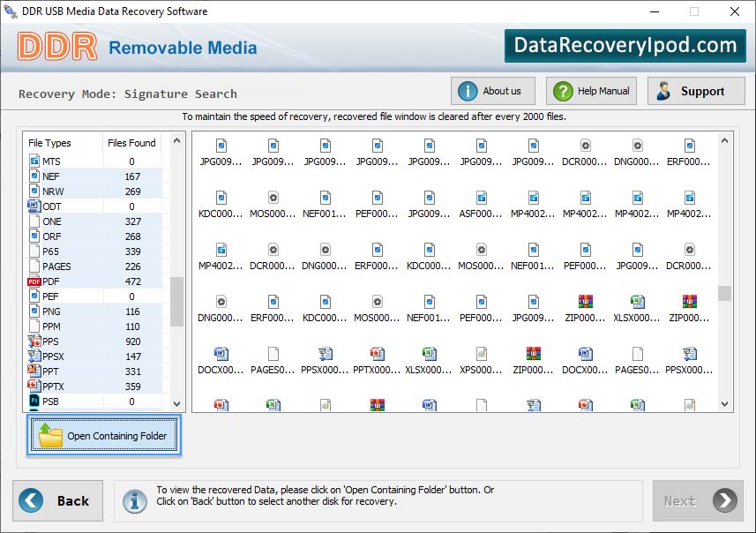Viewport: 756px width, 533px height.
Task: Select KDC000 file in the second row
Action: [x=221, y=205]
